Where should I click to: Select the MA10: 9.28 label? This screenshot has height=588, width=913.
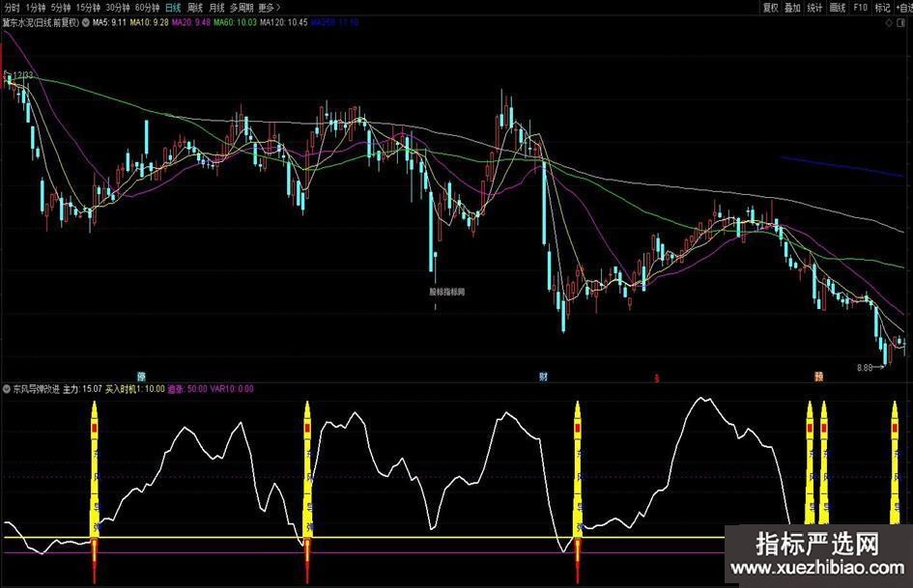click(149, 23)
